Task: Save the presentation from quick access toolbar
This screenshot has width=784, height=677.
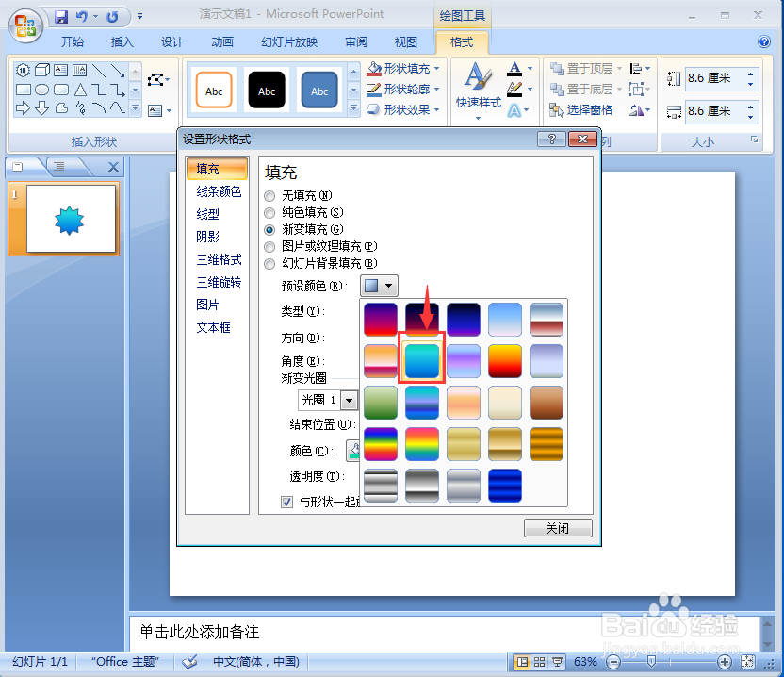Action: click(61, 17)
